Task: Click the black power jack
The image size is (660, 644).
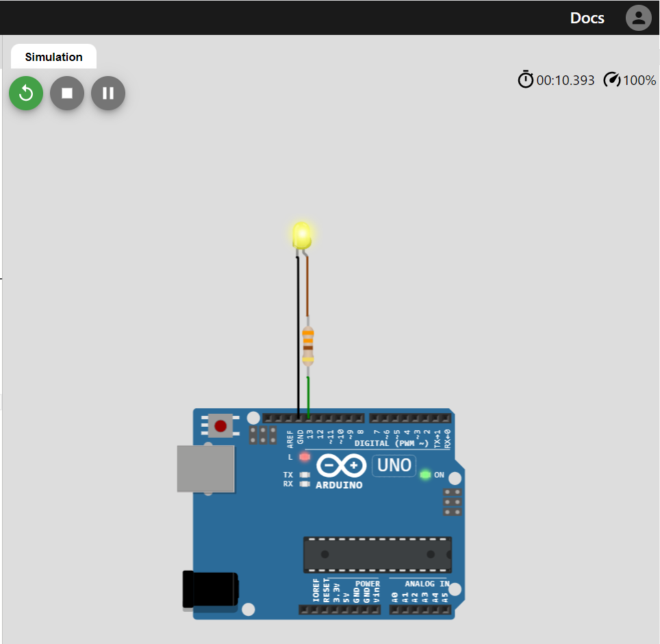Action: coord(210,589)
